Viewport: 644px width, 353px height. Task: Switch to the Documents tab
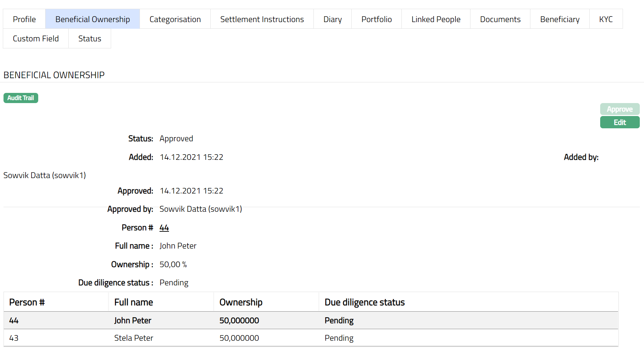[x=500, y=19]
